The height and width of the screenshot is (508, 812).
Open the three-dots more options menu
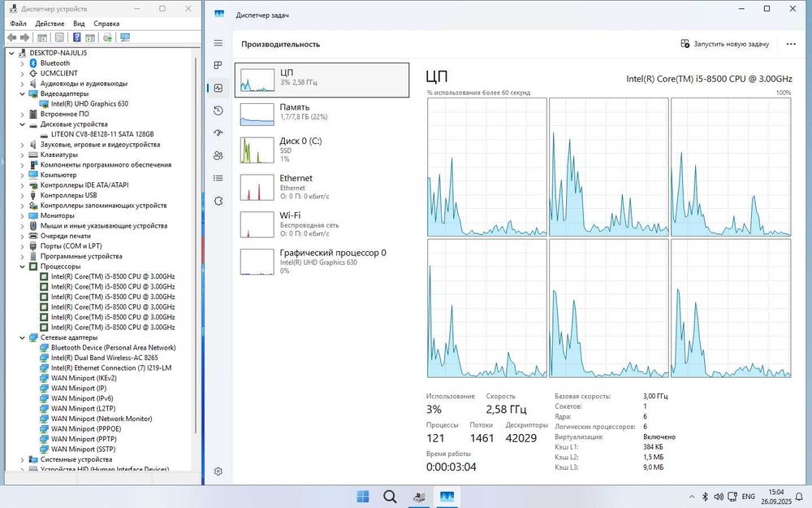click(x=791, y=44)
